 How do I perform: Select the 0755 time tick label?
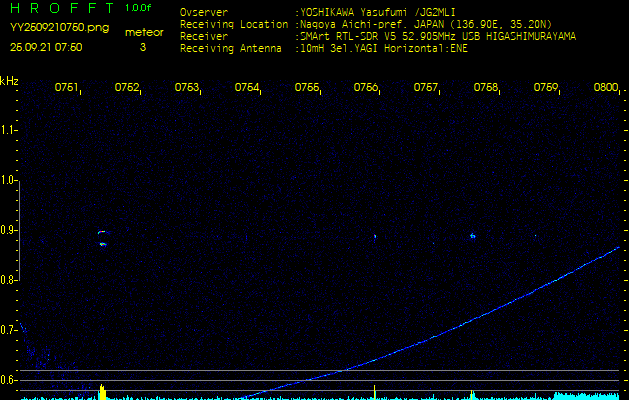tap(307, 88)
